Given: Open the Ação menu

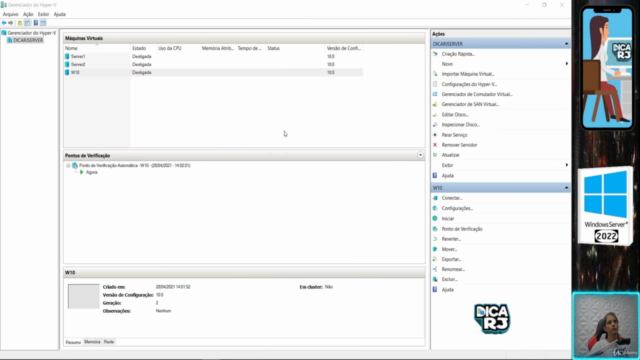Looking at the screenshot, I should [28, 14].
